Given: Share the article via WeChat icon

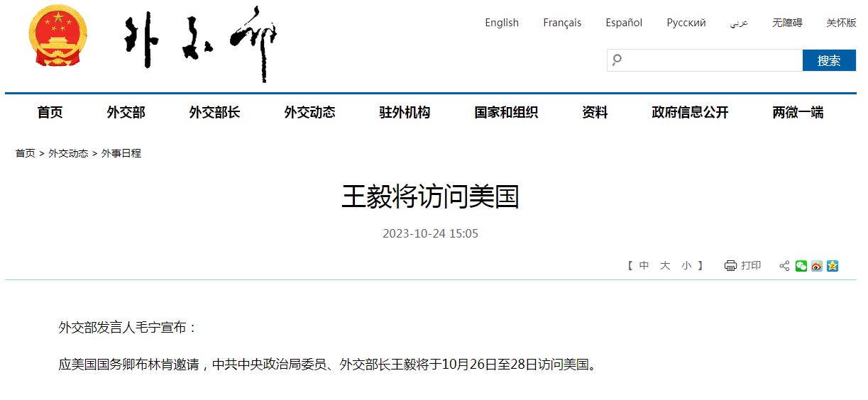Looking at the screenshot, I should 801,266.
